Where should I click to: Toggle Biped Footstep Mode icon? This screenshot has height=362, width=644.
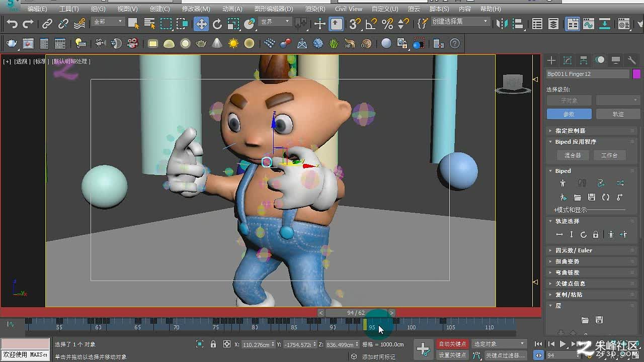point(582,184)
